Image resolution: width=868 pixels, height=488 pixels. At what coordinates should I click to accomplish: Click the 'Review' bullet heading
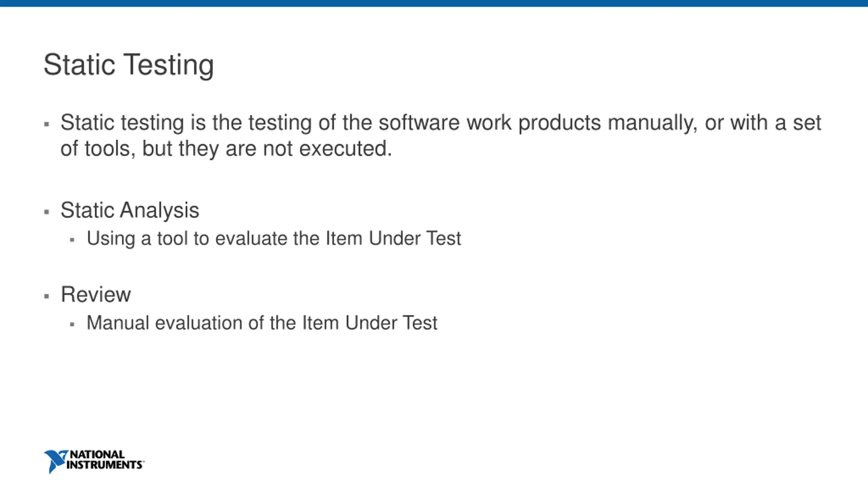[x=96, y=294]
